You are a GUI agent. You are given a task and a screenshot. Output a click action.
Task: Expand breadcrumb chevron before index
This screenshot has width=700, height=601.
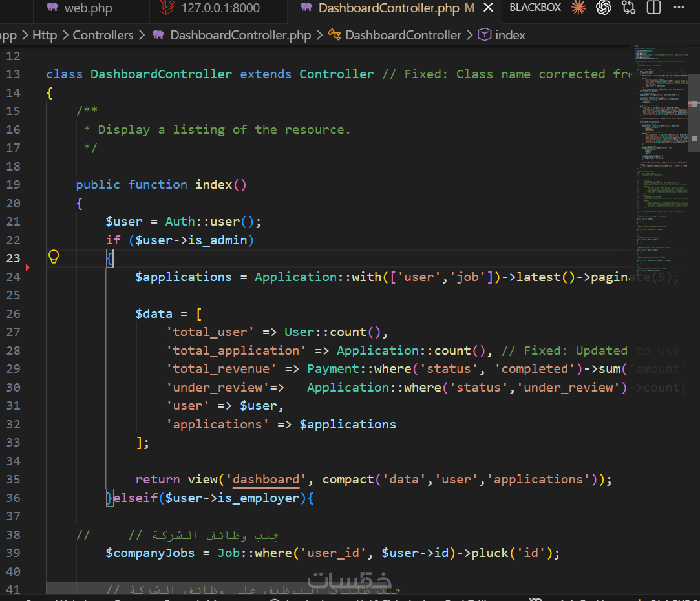point(470,35)
